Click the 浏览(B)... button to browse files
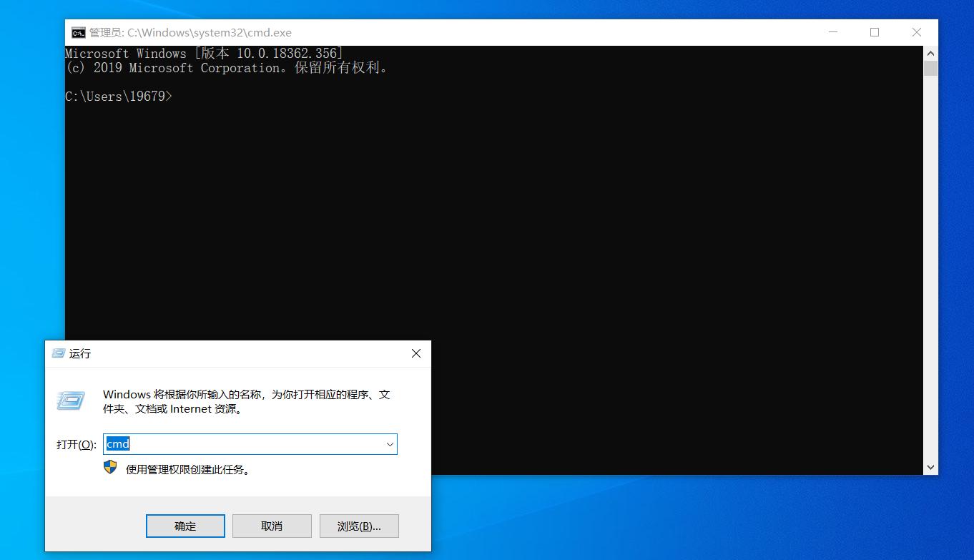 coord(359,526)
